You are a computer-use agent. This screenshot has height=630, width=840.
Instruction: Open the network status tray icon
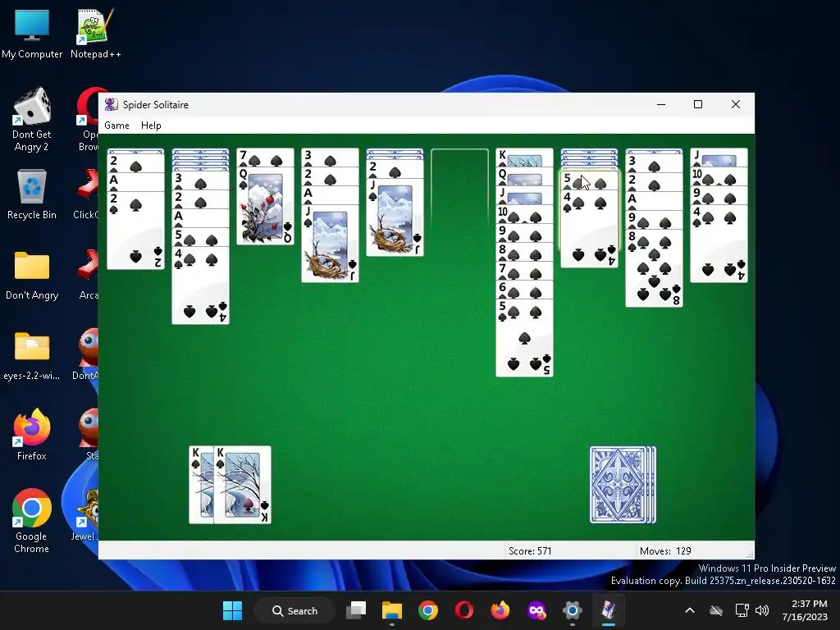click(742, 610)
